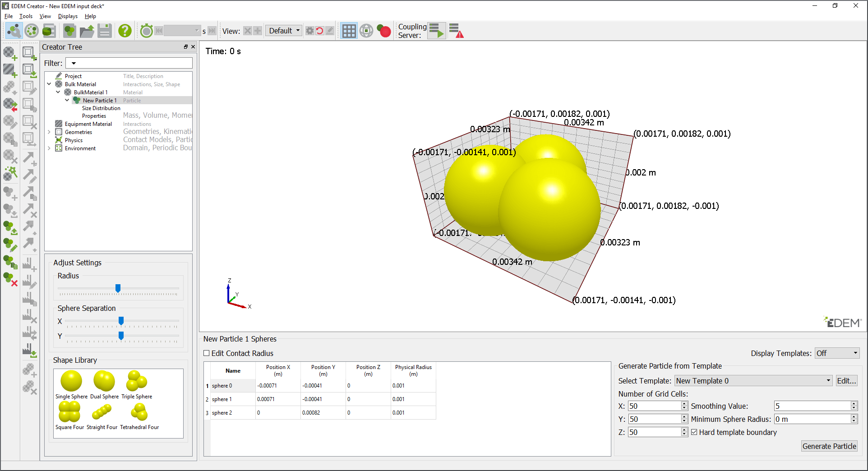Click the Edit... template button

(x=846, y=381)
